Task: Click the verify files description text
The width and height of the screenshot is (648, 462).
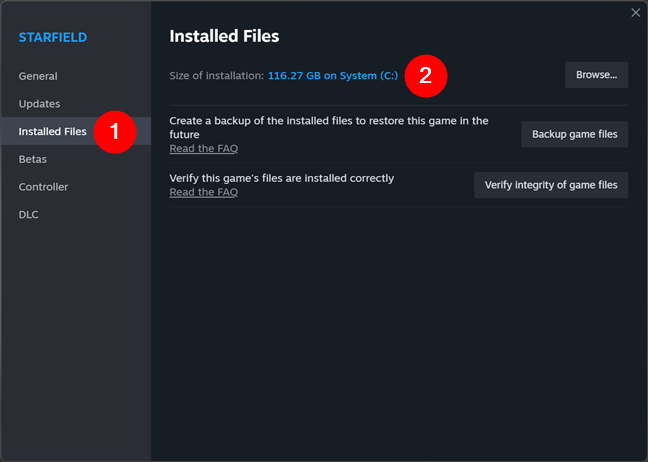Action: click(x=282, y=178)
